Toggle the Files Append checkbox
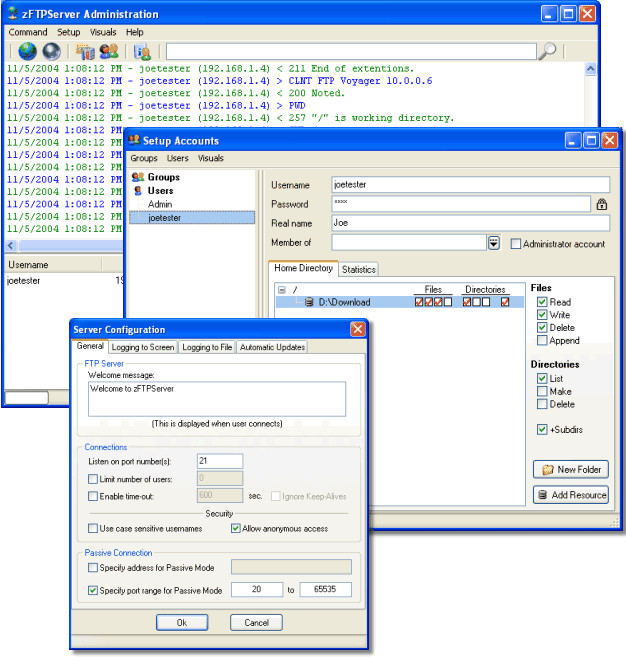The image size is (626, 657). point(542,340)
